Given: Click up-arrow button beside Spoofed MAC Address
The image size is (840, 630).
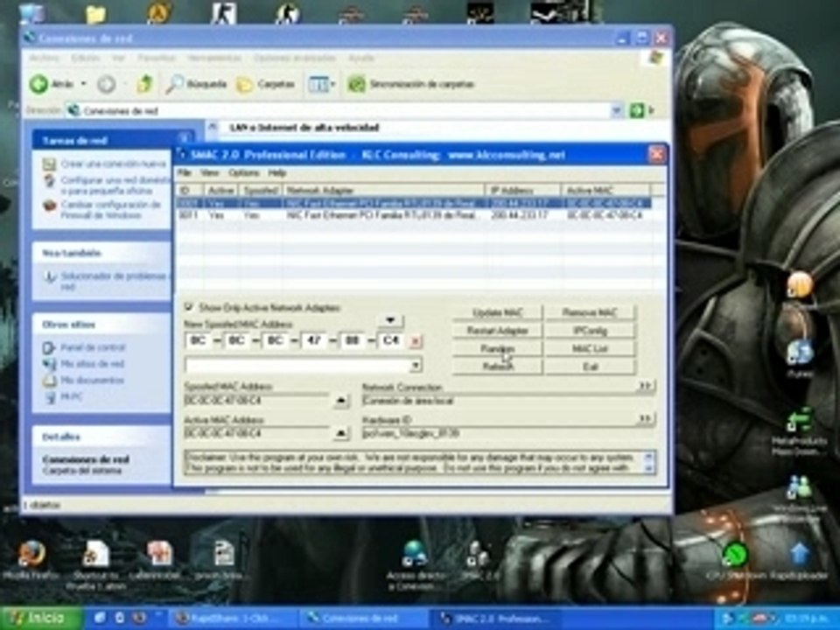Looking at the screenshot, I should coord(340,400).
